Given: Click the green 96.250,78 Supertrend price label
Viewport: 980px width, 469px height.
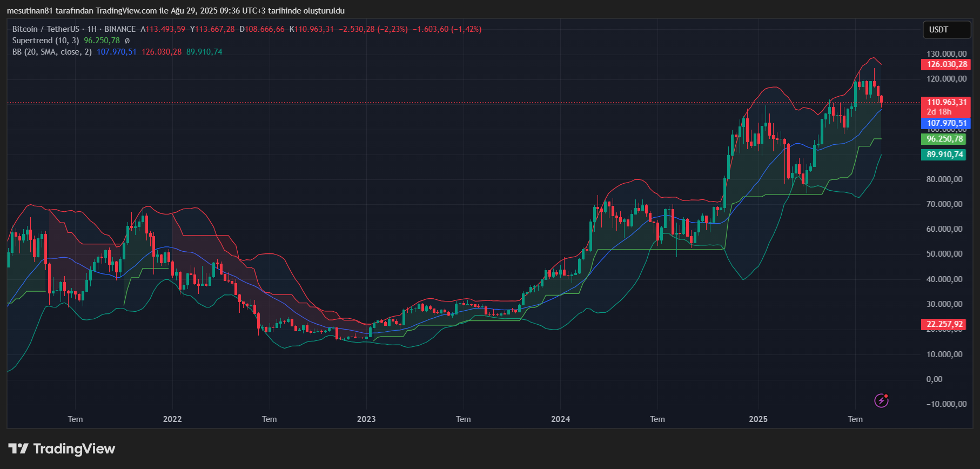Looking at the screenshot, I should pyautogui.click(x=944, y=139).
